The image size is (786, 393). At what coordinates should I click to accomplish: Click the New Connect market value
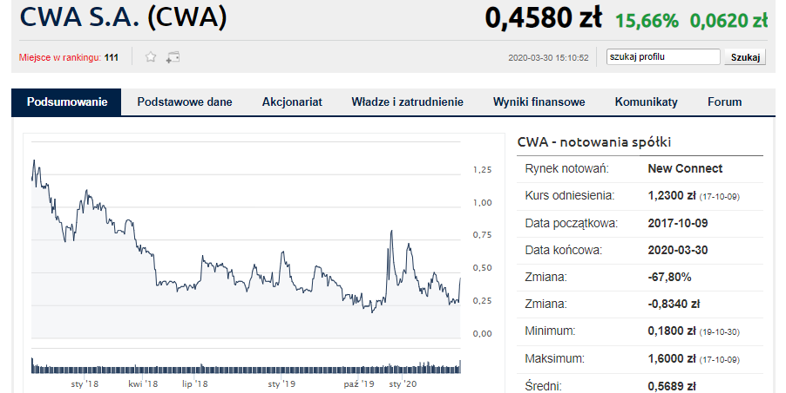pyautogui.click(x=685, y=169)
